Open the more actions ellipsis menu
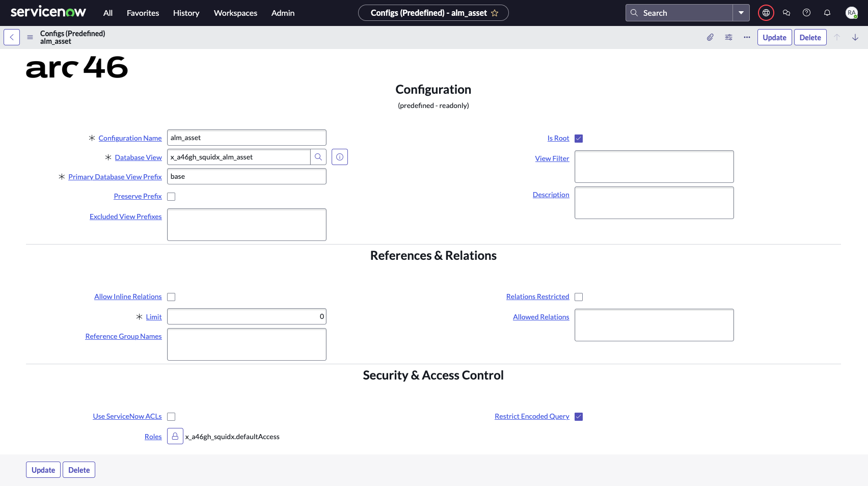868x486 pixels. click(x=747, y=37)
